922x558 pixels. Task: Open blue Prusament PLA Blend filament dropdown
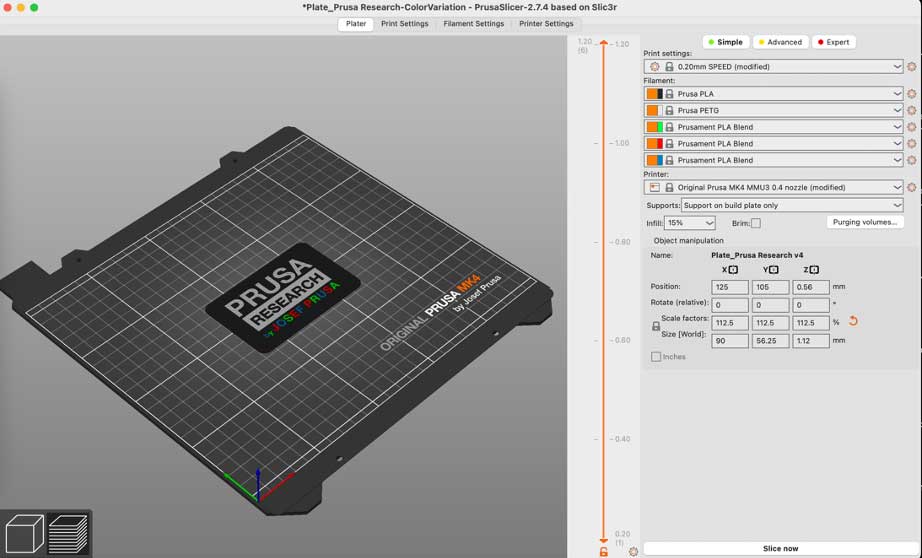[x=773, y=160]
